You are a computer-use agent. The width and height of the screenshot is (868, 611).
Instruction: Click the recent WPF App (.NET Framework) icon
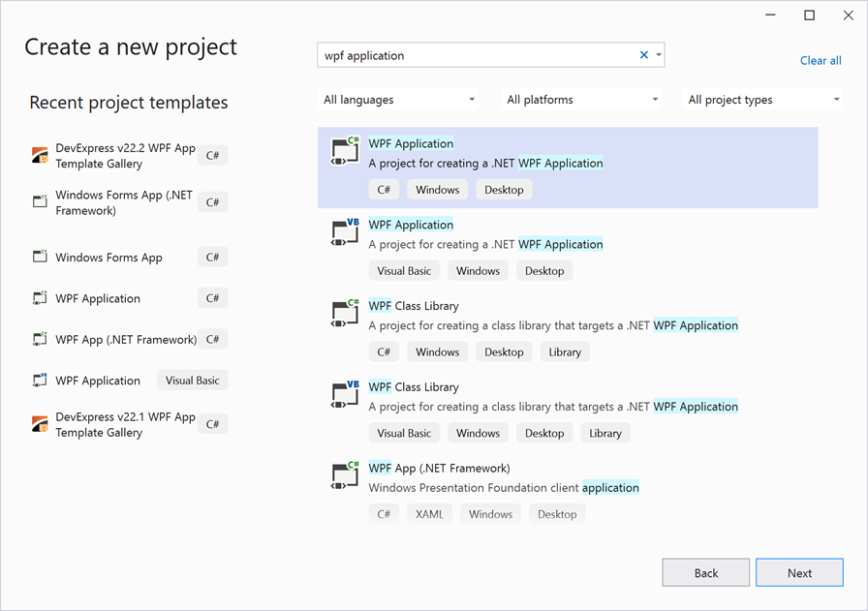pos(40,339)
